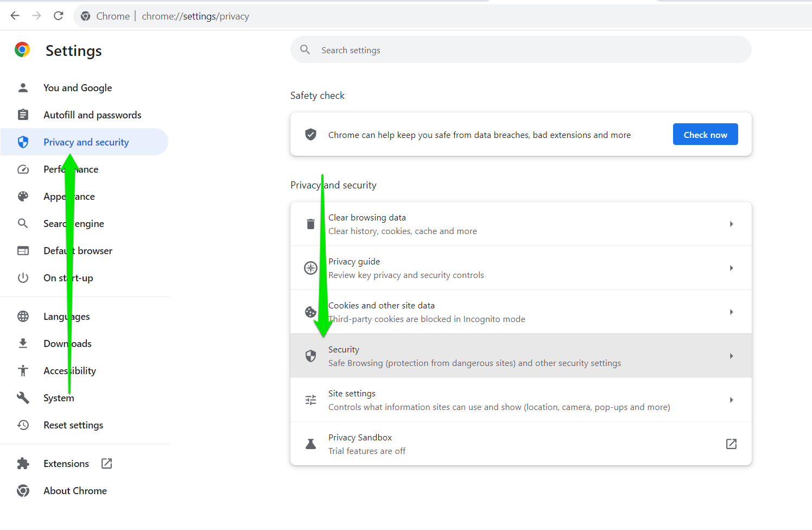The image size is (812, 530).
Task: Reload the page with refresh icon
Action: coord(59,16)
